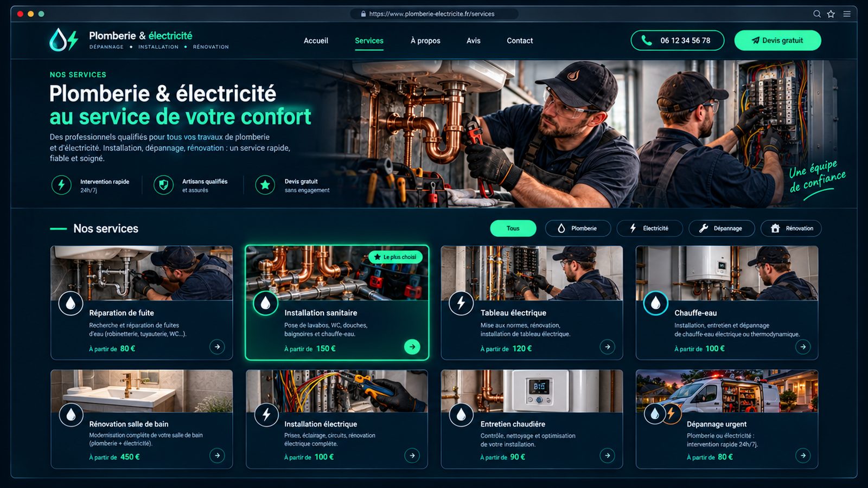Open the Avis page

pyautogui.click(x=474, y=41)
